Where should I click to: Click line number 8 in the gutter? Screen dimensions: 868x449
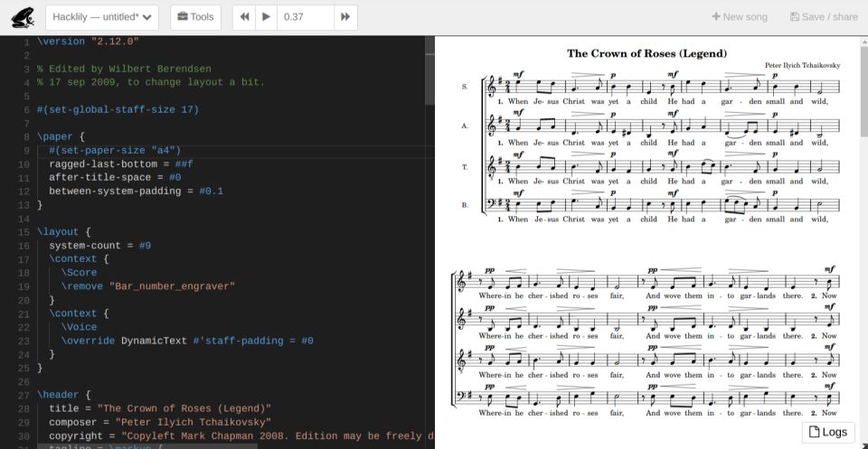click(x=26, y=136)
